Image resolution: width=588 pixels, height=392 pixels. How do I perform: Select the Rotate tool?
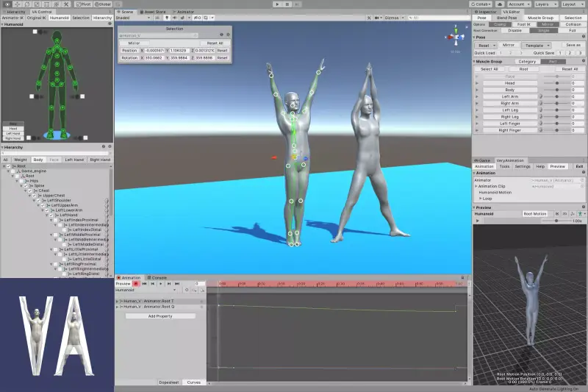27,4
